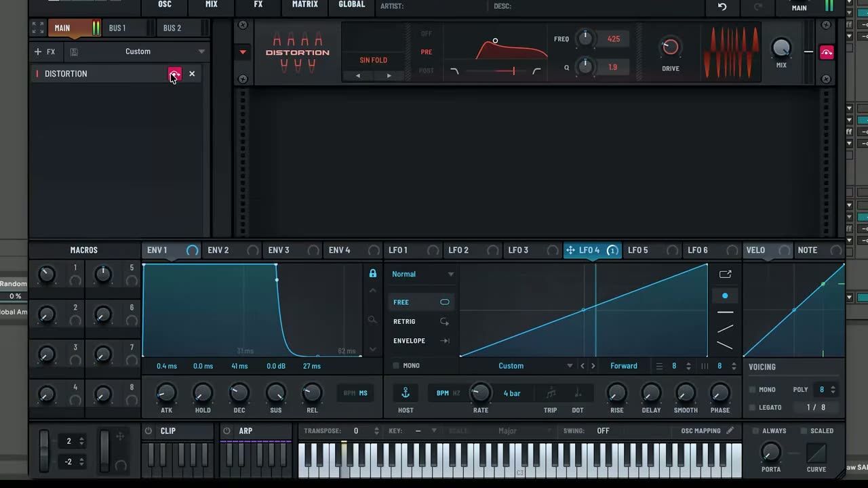The image size is (868, 488).
Task: Open the LFO shape Custom dropdown
Action: pyautogui.click(x=519, y=366)
